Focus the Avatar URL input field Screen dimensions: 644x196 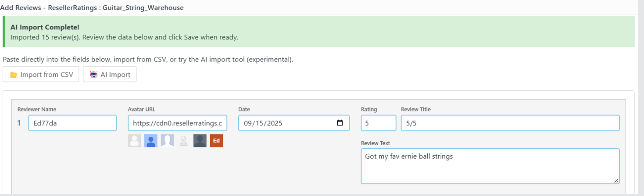(x=177, y=123)
